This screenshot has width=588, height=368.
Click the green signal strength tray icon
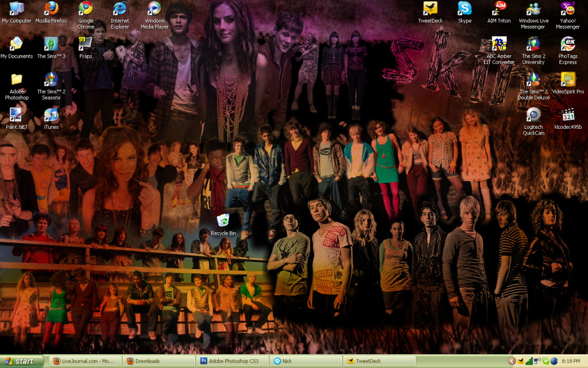point(529,361)
